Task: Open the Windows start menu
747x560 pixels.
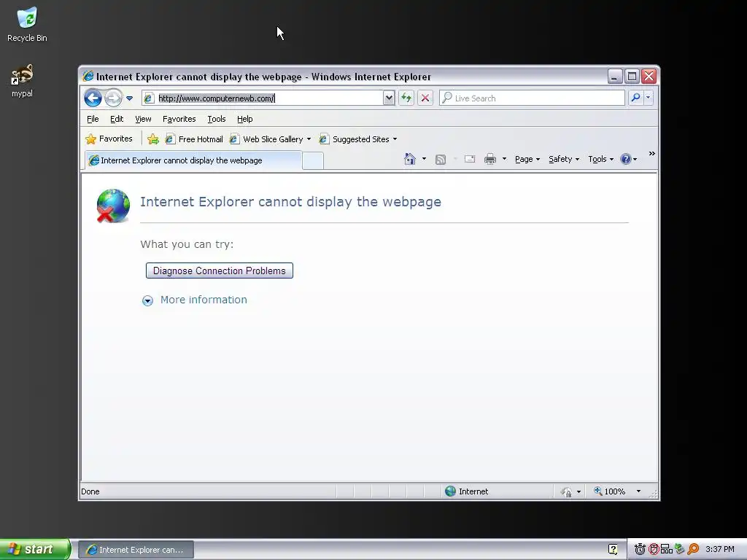Action: (35, 549)
